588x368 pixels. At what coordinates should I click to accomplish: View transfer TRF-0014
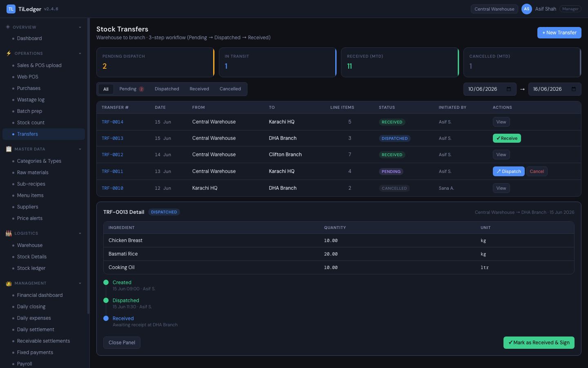coord(501,122)
